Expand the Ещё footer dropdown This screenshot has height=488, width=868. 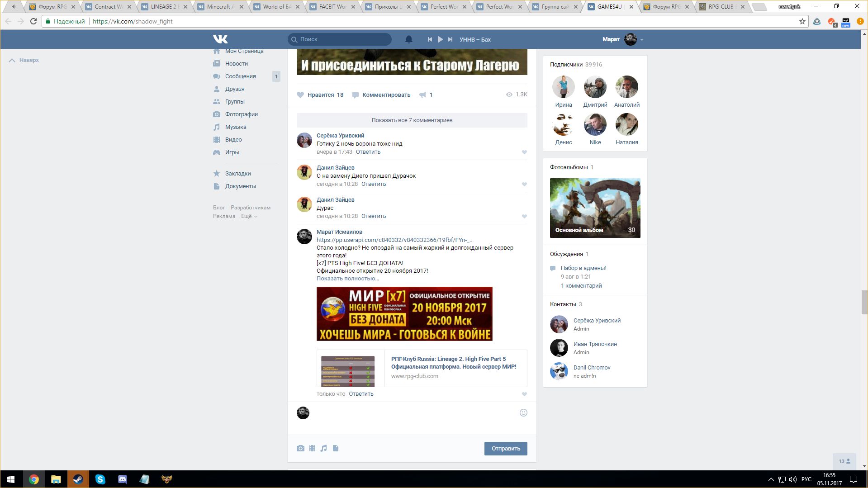click(249, 216)
